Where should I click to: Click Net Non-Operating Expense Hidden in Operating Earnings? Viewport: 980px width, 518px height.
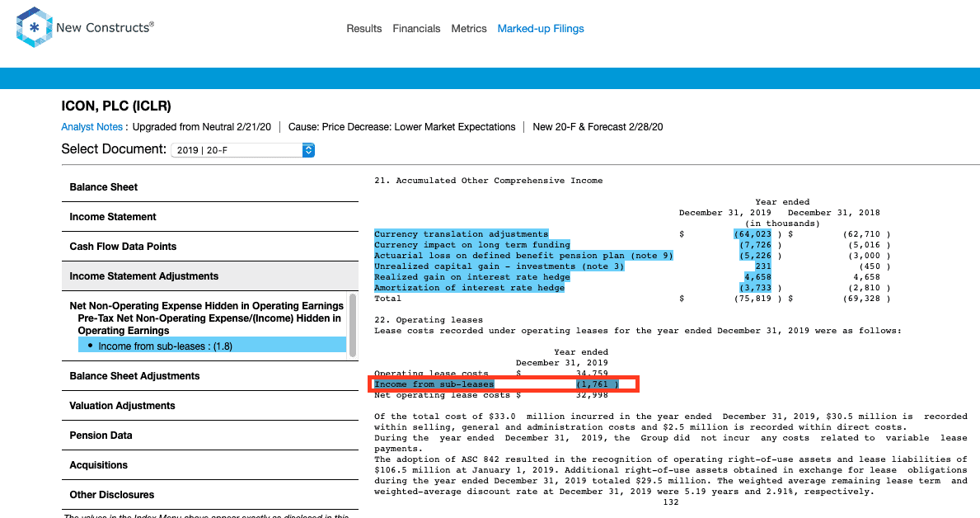click(206, 306)
